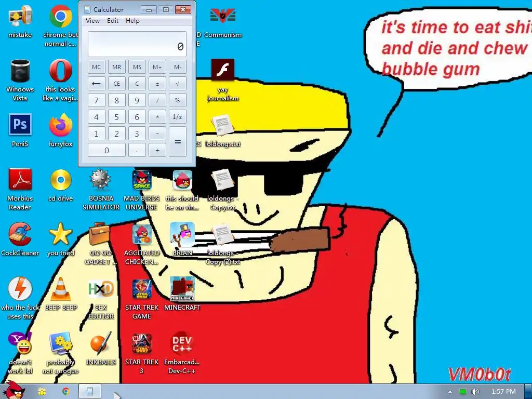Click the M+ memory add button
Viewport: 532px width, 399px height.
click(x=157, y=67)
